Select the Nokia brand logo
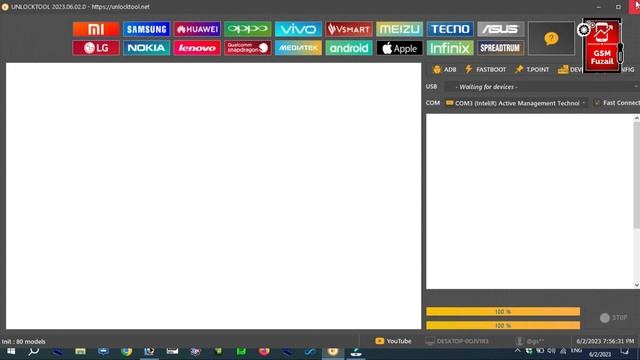Image resolution: width=640 pixels, height=360 pixels. pos(147,48)
